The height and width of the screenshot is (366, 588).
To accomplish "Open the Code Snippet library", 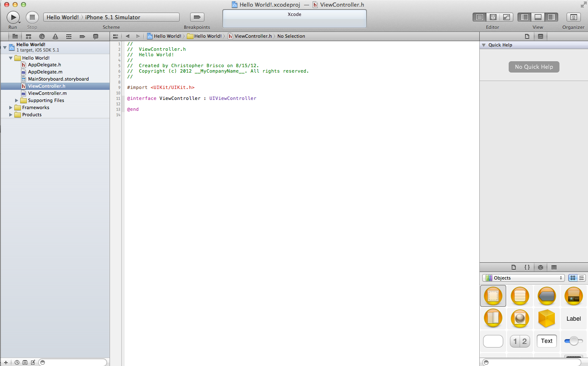I will pos(527,267).
